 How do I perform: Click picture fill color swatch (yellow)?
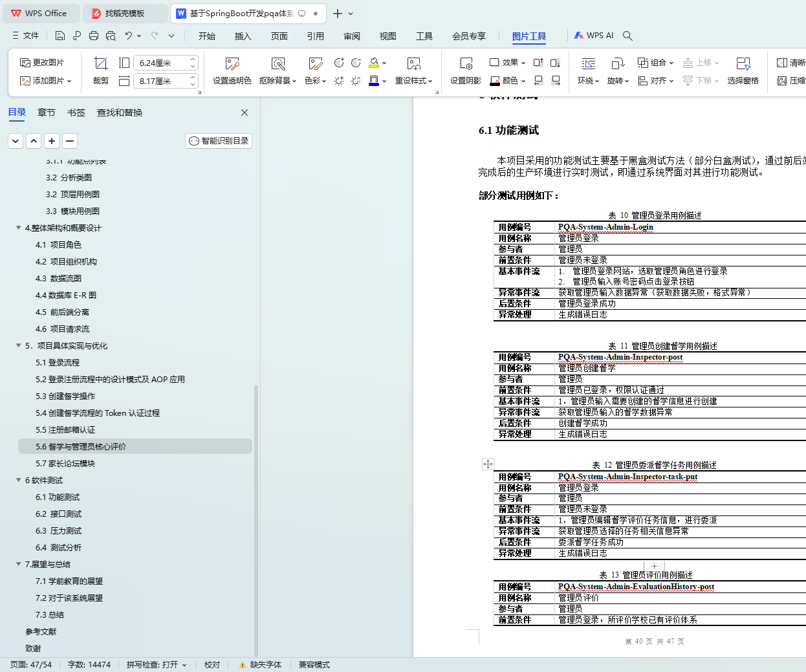click(x=374, y=63)
